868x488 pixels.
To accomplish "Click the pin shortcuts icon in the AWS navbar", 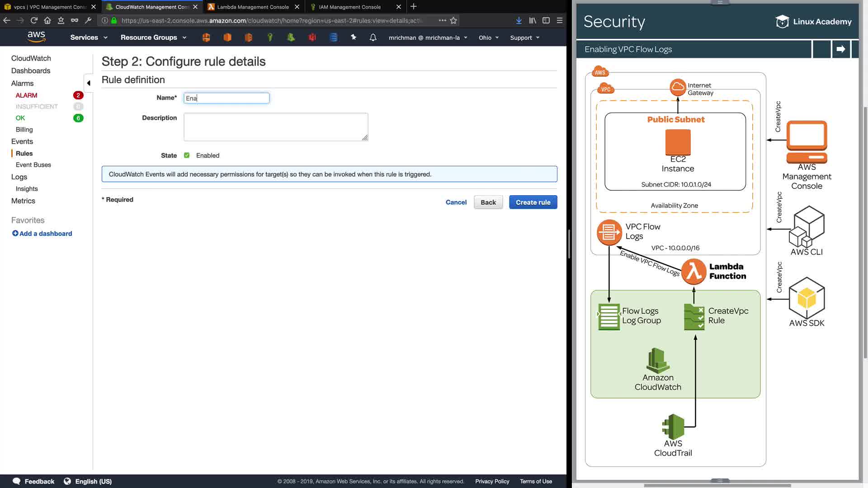I will click(354, 38).
